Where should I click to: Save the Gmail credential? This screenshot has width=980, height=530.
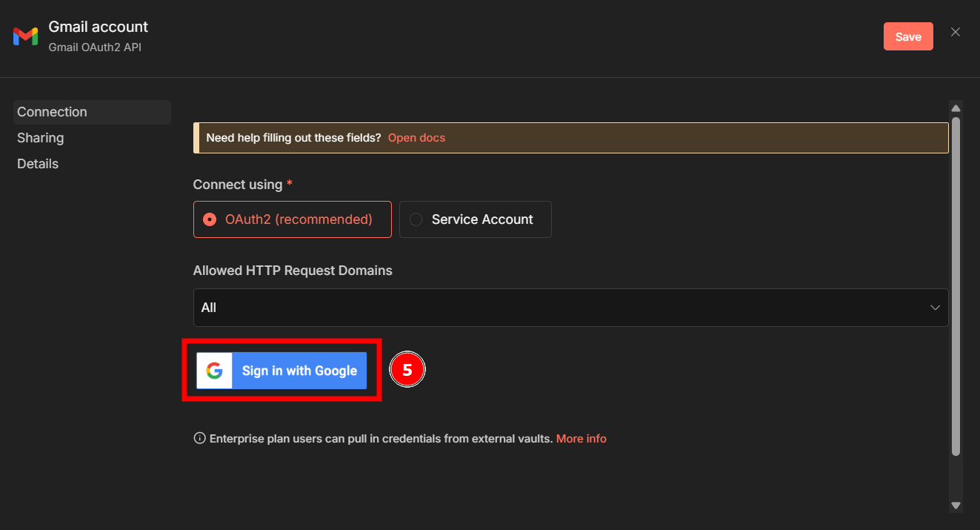[x=908, y=36]
